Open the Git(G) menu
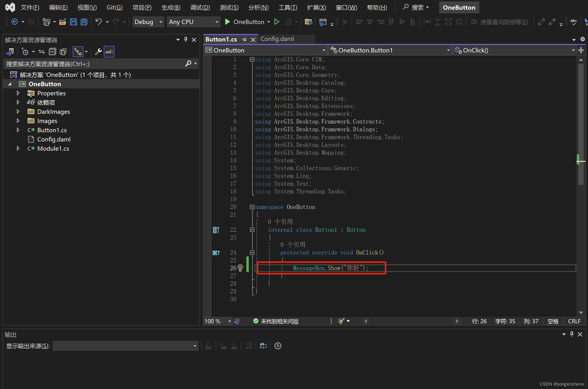This screenshot has height=389, width=588. [x=114, y=8]
